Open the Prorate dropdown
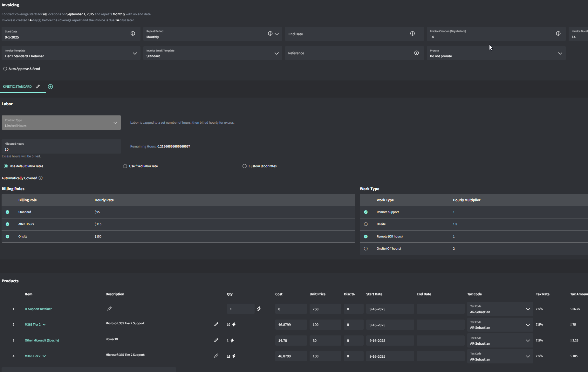Viewport: 588px width, 372px height. [496, 53]
